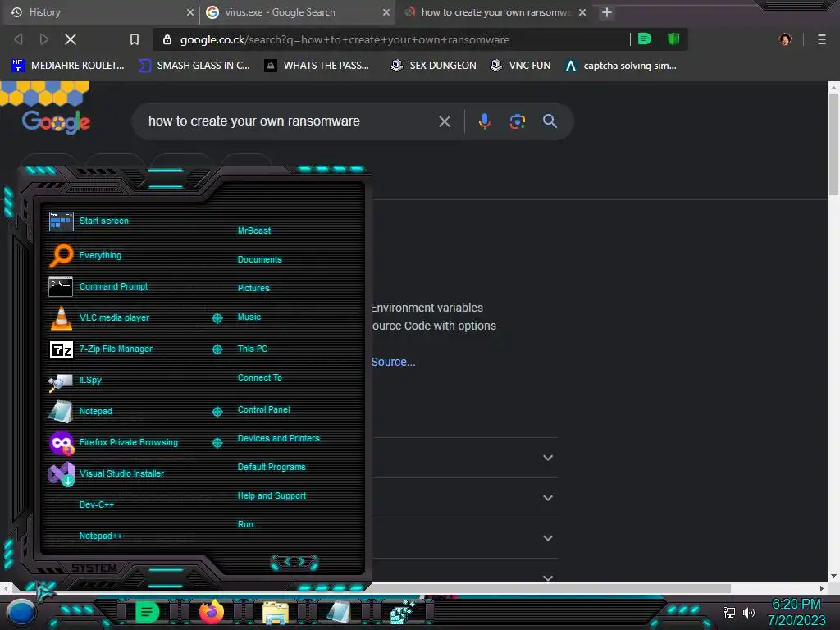Open This PC
840x630 pixels.
pyautogui.click(x=253, y=349)
